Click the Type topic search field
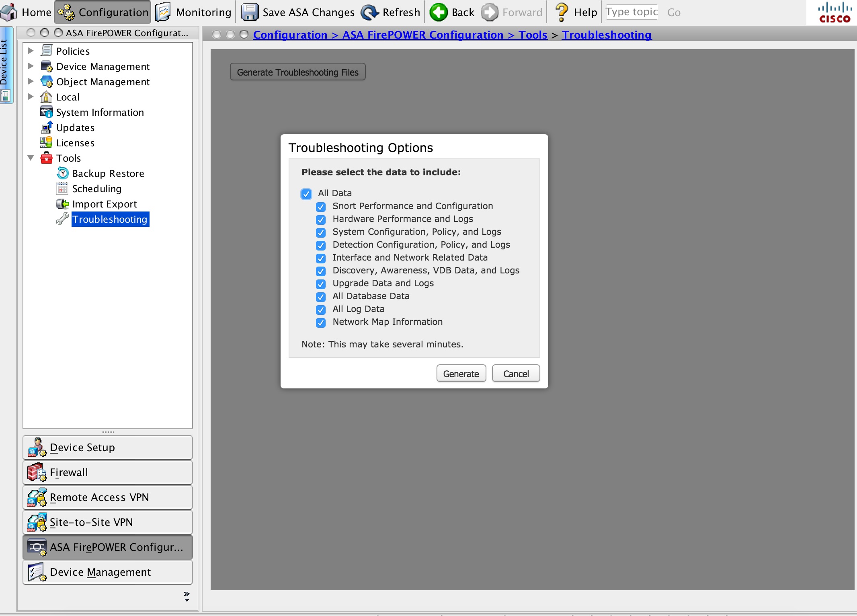Image resolution: width=857 pixels, height=616 pixels. tap(631, 12)
